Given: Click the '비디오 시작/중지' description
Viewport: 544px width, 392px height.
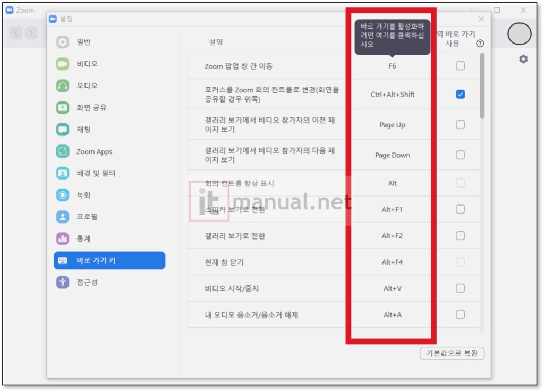Looking at the screenshot, I should tap(232, 288).
